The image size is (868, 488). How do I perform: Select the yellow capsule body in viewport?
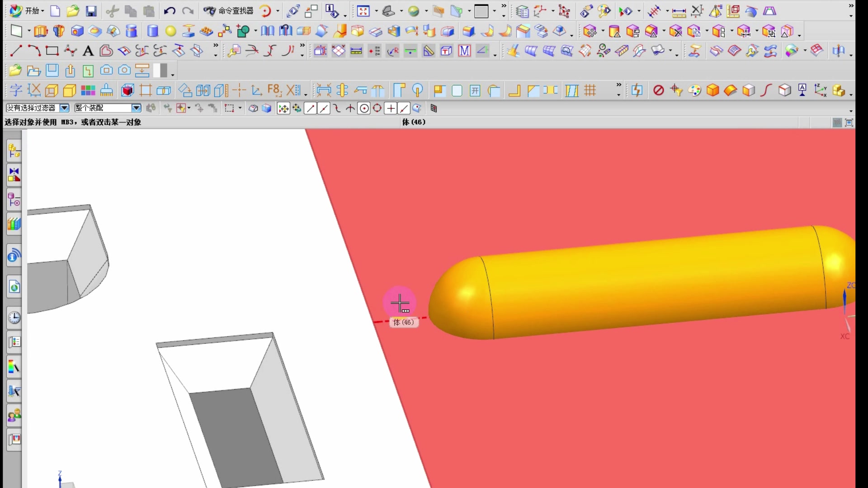point(642,285)
